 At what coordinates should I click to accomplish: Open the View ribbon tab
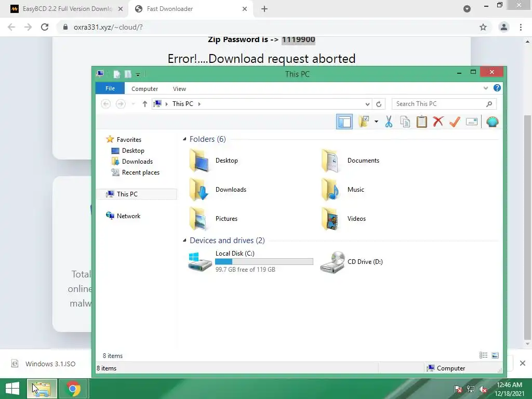[x=179, y=88]
